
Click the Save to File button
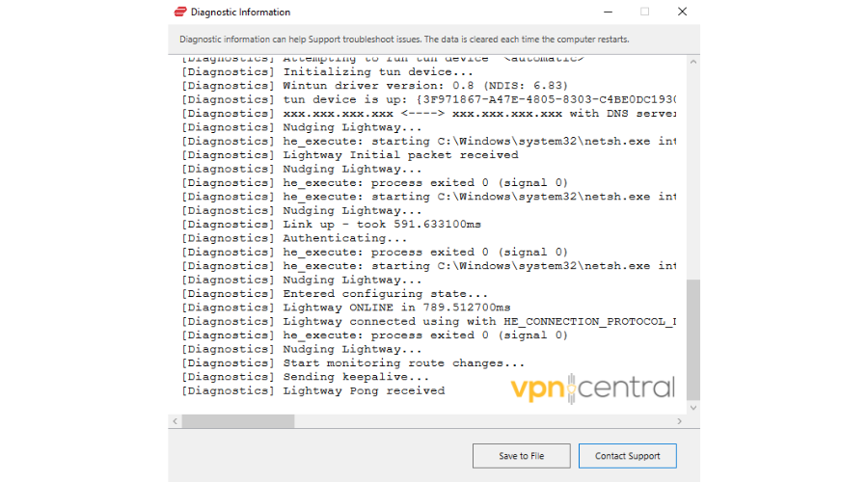click(x=521, y=456)
